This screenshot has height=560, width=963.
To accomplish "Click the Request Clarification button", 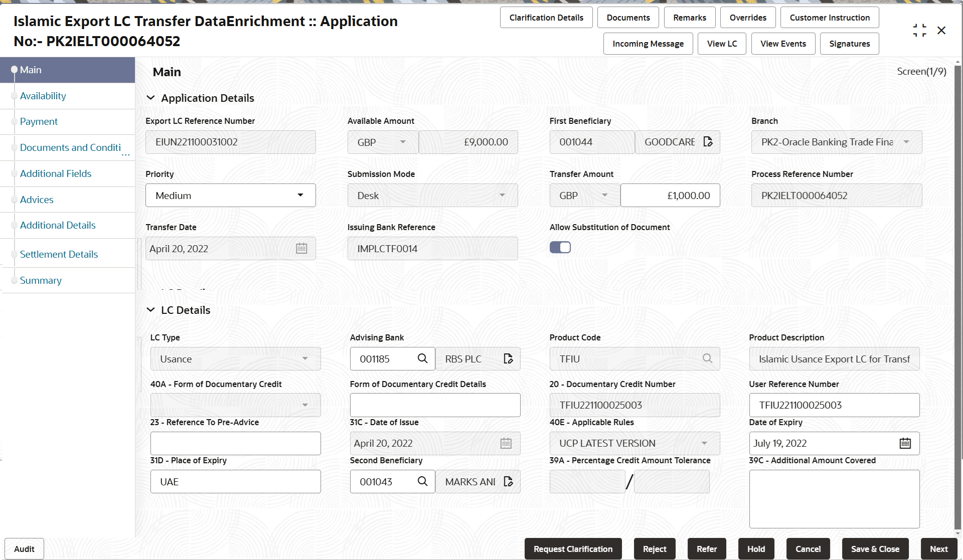I will [x=573, y=549].
